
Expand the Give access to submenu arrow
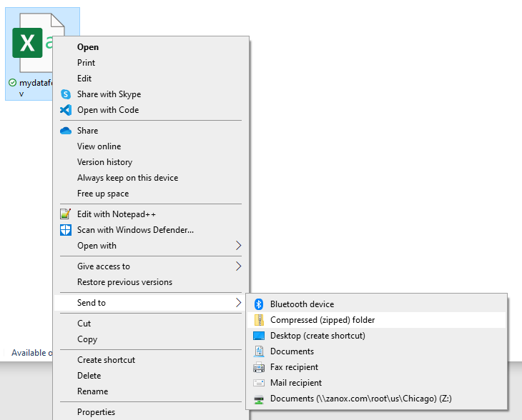point(238,266)
